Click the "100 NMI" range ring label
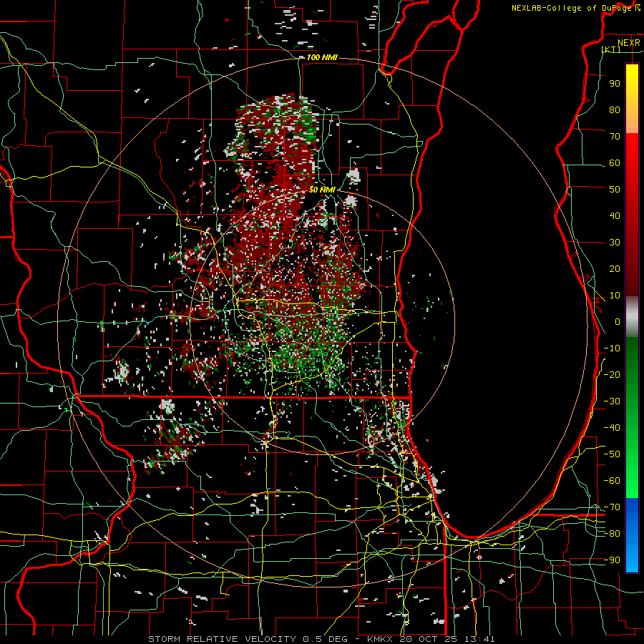The height and width of the screenshot is (644, 644). click(x=322, y=57)
